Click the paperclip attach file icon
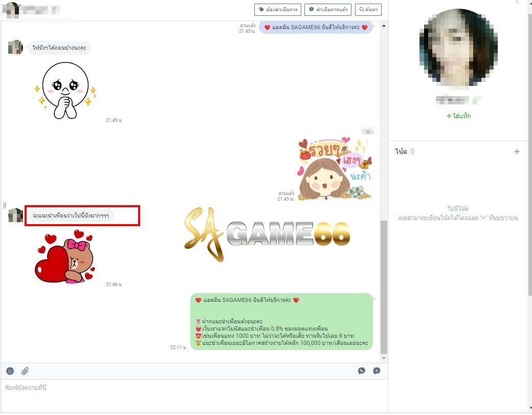 25,371
